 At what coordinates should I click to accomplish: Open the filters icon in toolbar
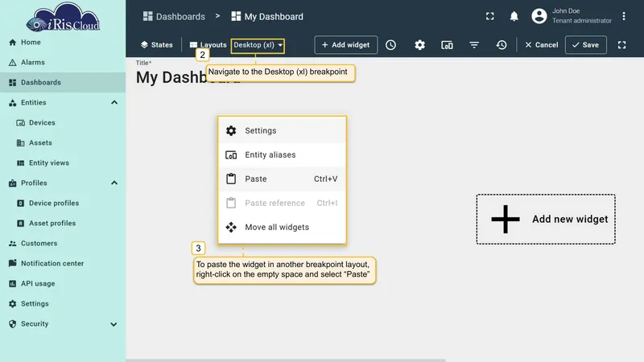(474, 45)
